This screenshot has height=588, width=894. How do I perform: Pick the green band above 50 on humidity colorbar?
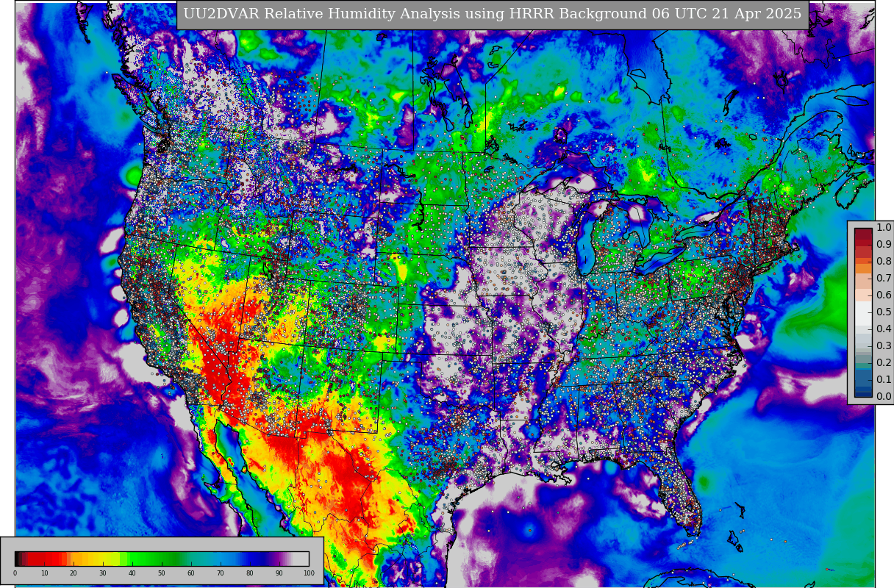(x=162, y=559)
